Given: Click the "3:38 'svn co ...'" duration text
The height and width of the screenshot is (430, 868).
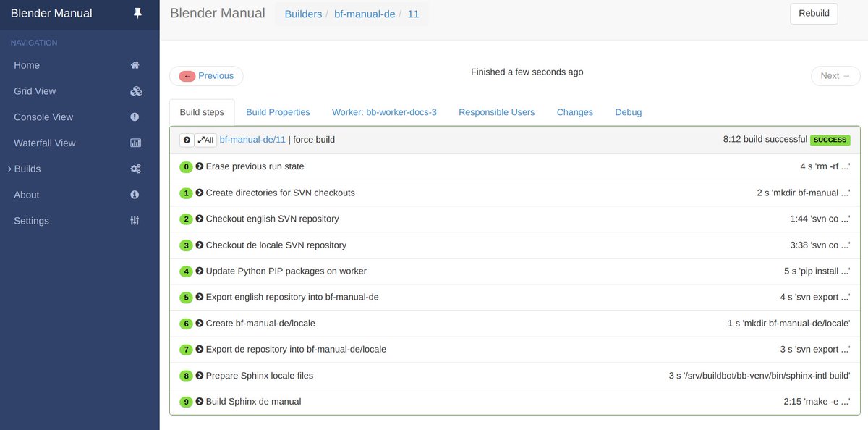Looking at the screenshot, I should 820,245.
